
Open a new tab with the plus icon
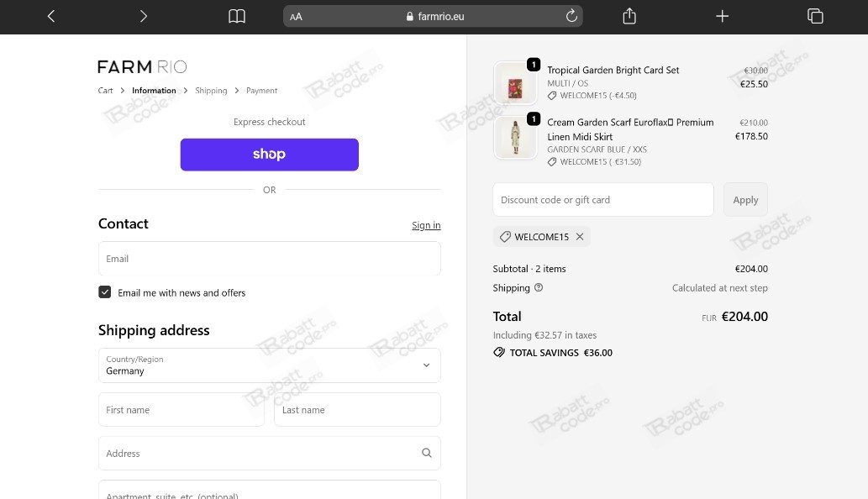point(722,16)
